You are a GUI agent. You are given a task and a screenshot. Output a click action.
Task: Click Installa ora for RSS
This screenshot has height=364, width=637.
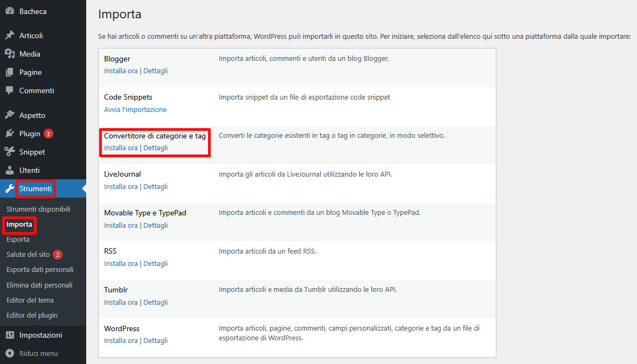point(121,263)
